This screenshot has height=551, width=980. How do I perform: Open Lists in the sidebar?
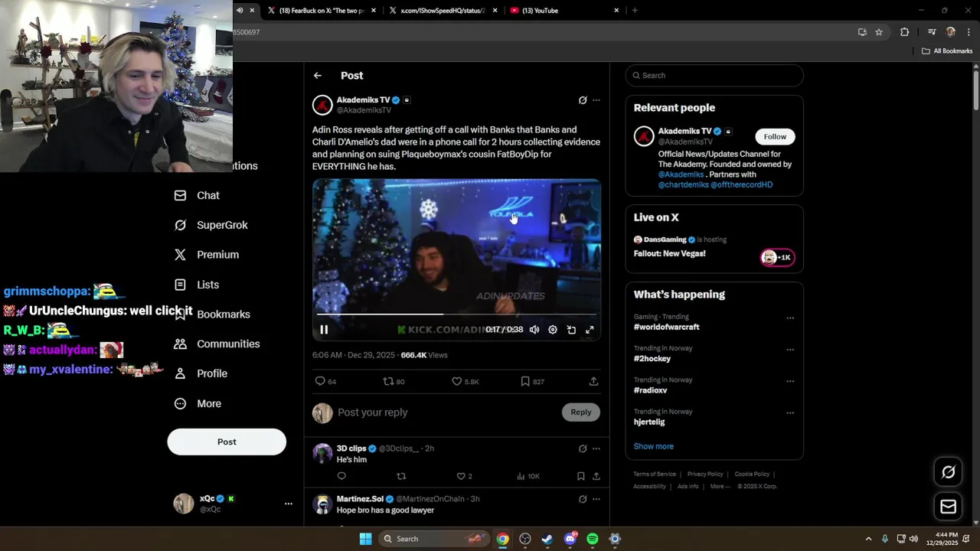tap(197, 285)
